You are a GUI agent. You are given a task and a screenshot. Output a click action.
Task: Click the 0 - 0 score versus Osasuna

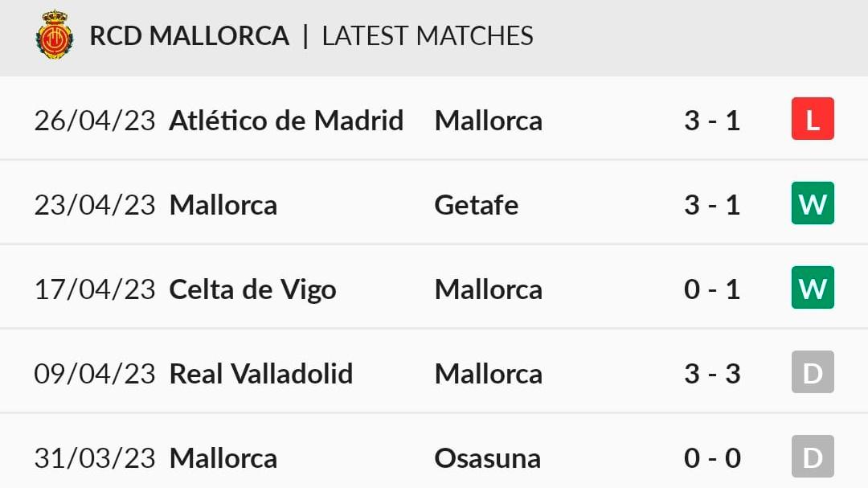[x=712, y=458]
